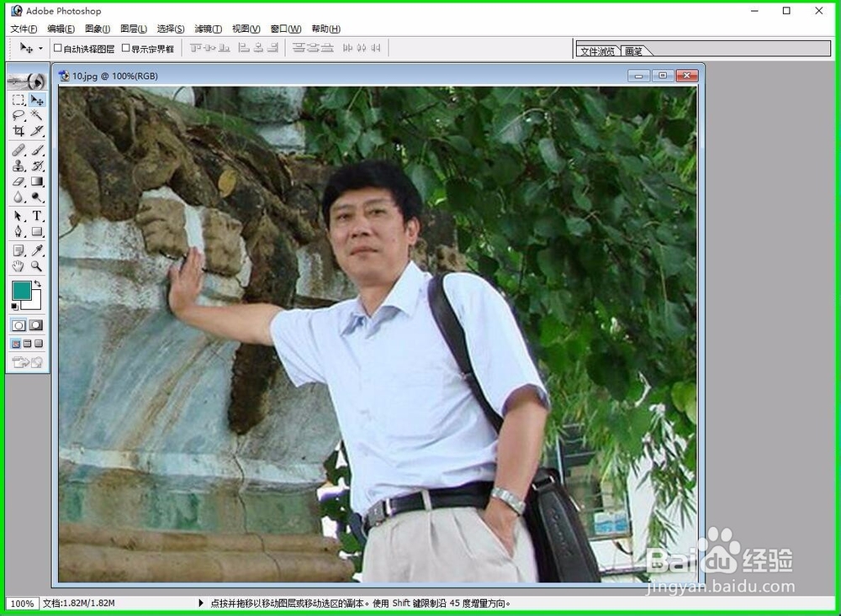Viewport: 841px width, 616px height.
Task: Select the Hand tool
Action: click(19, 266)
